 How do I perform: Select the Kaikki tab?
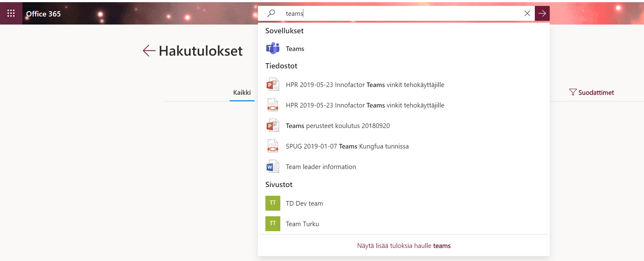pos(242,93)
